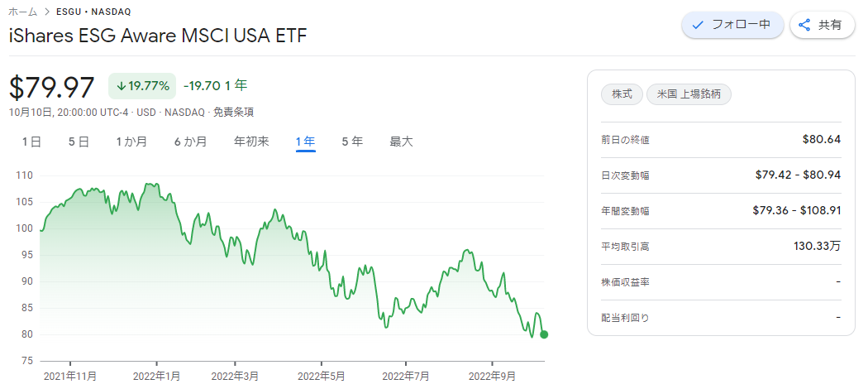Click the 2022年1月 axis label
Viewport: 868px width, 389px height.
[x=157, y=377]
